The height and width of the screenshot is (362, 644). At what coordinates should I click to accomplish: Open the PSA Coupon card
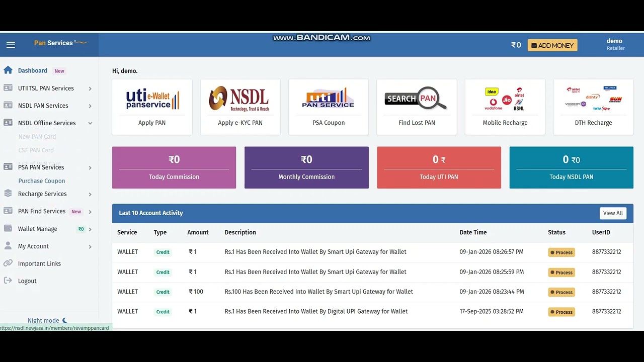click(x=329, y=107)
